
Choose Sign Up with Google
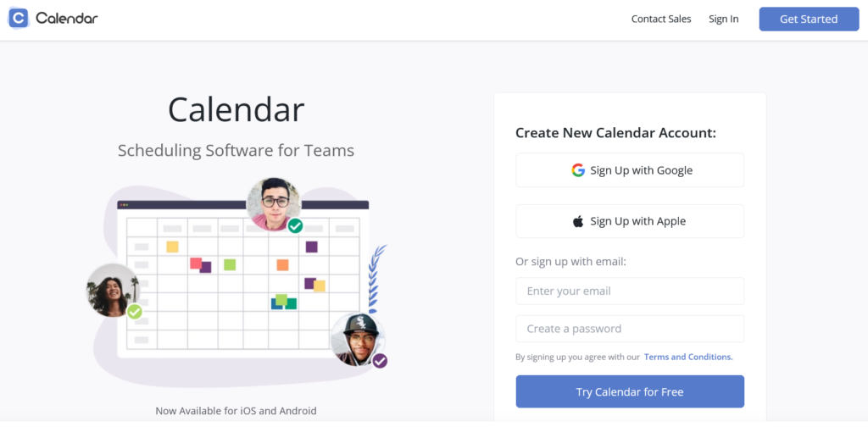click(x=630, y=170)
